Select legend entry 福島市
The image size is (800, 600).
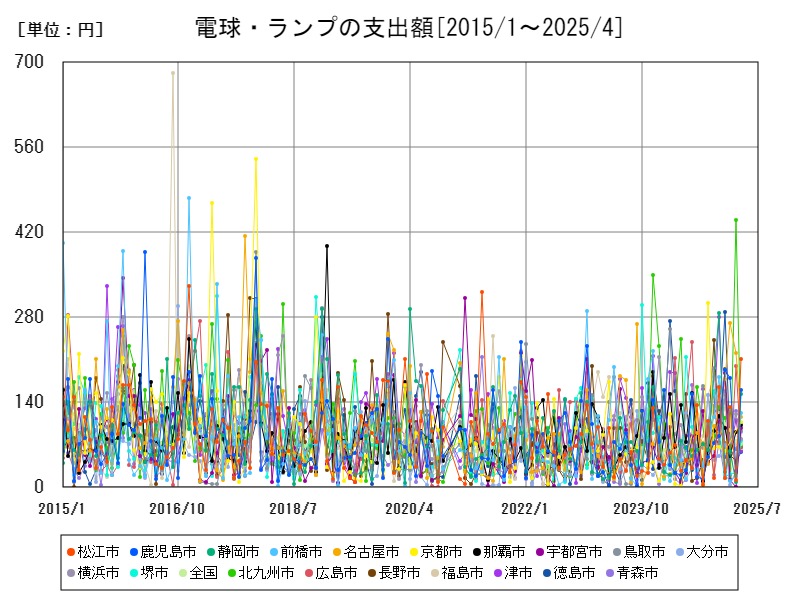[x=457, y=573]
